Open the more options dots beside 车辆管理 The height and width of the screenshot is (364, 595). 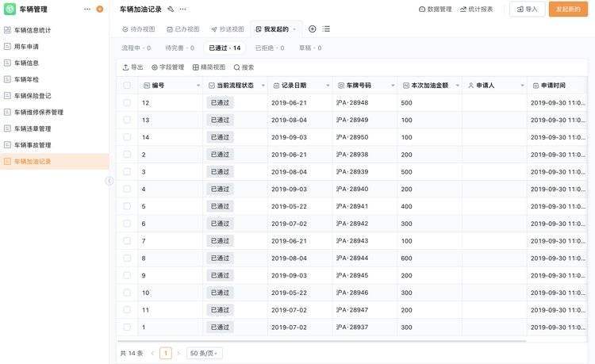click(87, 10)
